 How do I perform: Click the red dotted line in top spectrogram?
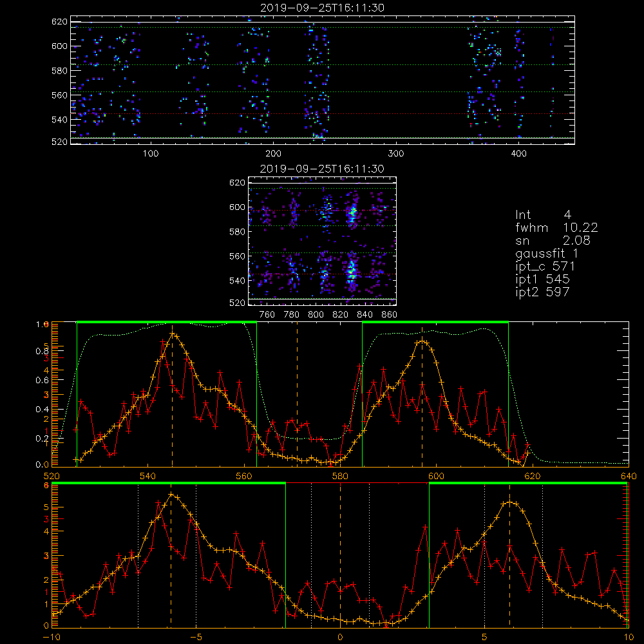(323, 114)
